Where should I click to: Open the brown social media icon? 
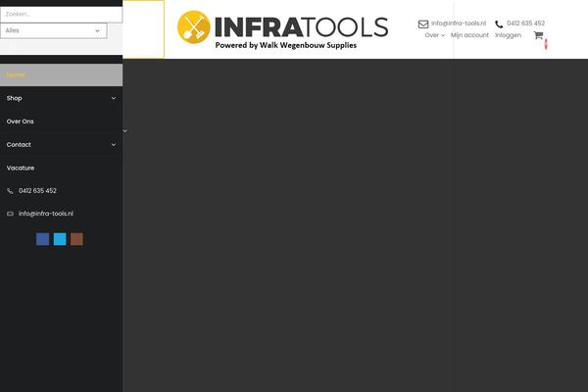point(76,239)
